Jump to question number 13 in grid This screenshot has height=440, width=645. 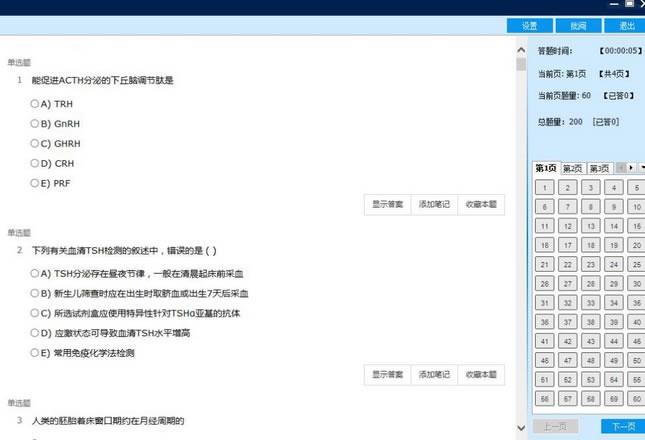(x=591, y=226)
